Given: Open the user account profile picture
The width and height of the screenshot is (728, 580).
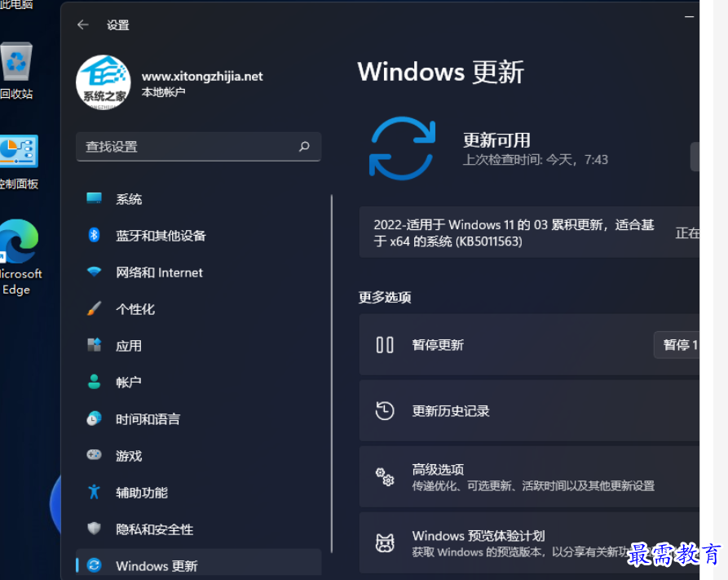Looking at the screenshot, I should click(103, 82).
